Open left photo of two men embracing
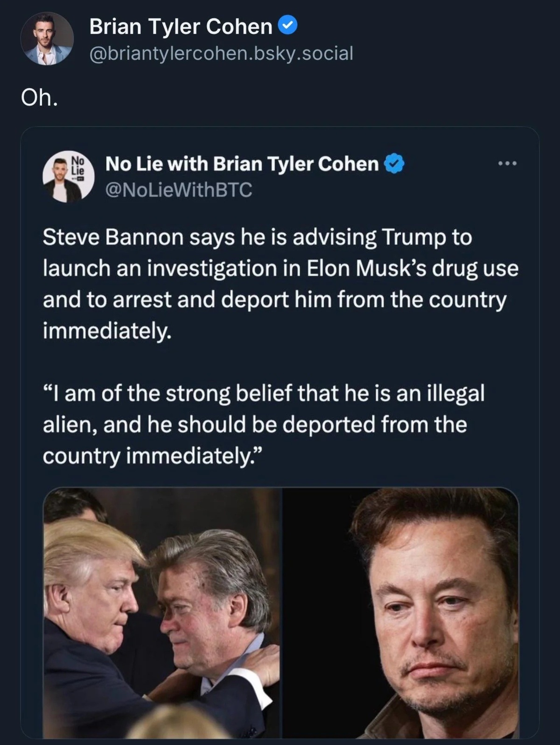Screen dimensions: 560x745 tap(161, 613)
